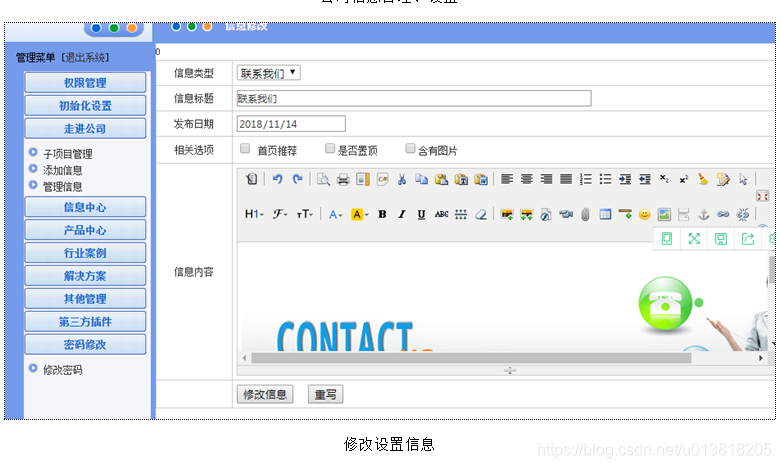This screenshot has width=781, height=468.
Task: Align text to the right
Action: coord(546,179)
